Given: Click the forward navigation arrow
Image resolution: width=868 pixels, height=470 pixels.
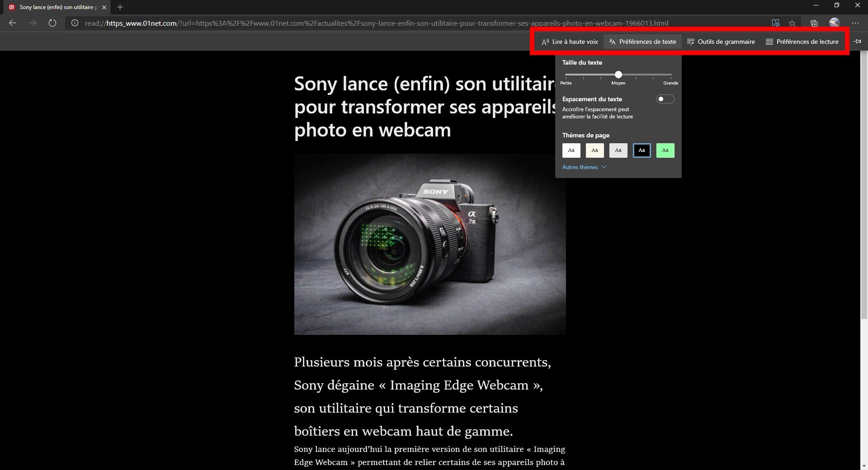Looking at the screenshot, I should (x=33, y=23).
